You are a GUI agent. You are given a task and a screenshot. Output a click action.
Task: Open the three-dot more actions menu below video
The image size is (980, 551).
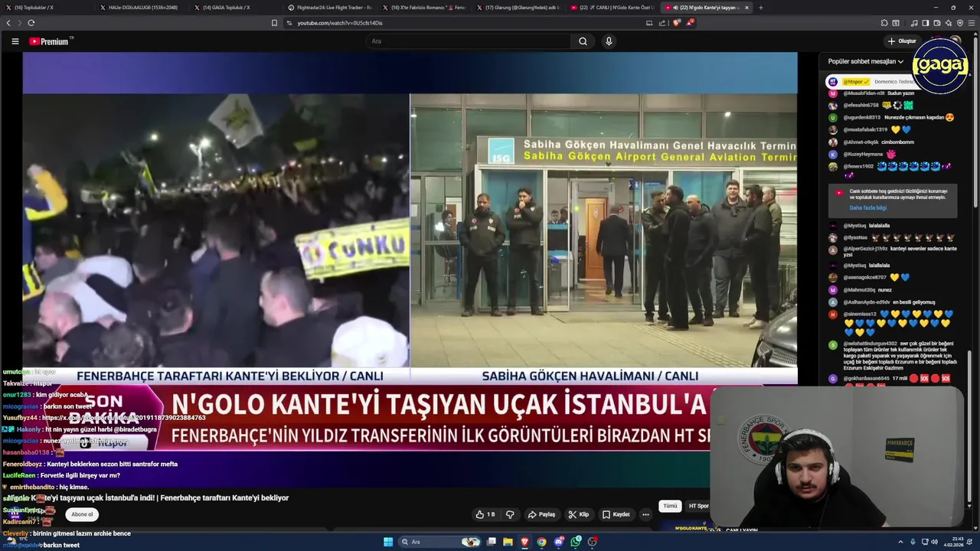coord(645,514)
